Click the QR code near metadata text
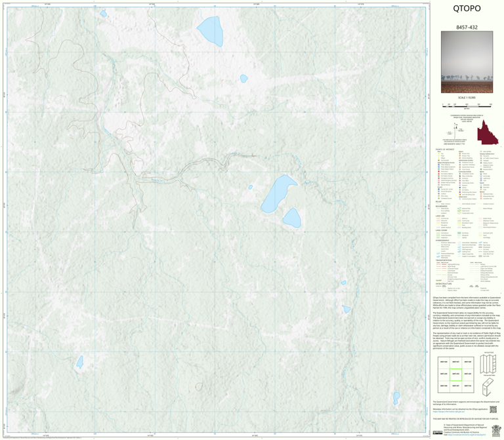 point(493,409)
